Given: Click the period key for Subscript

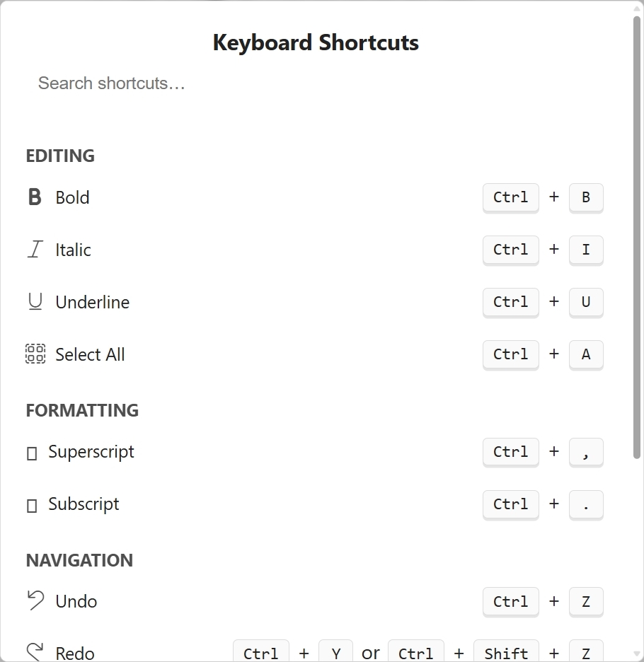Looking at the screenshot, I should coord(585,504).
